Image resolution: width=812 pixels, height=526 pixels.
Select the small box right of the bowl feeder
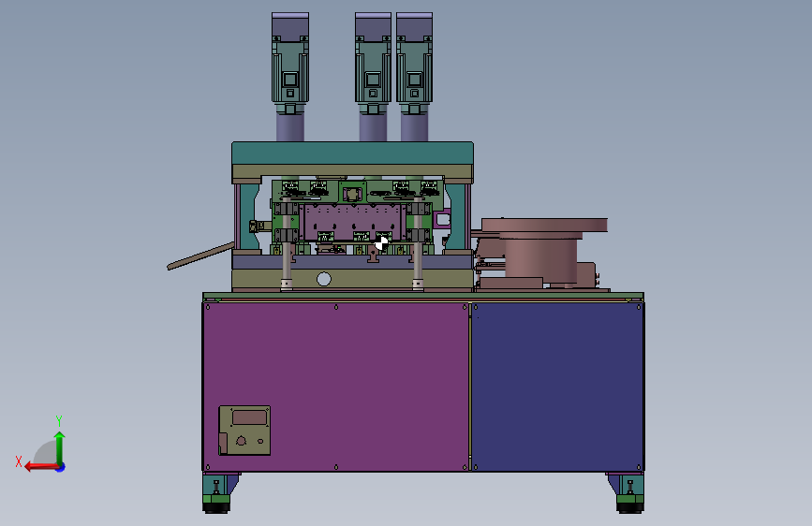pyautogui.click(x=585, y=274)
